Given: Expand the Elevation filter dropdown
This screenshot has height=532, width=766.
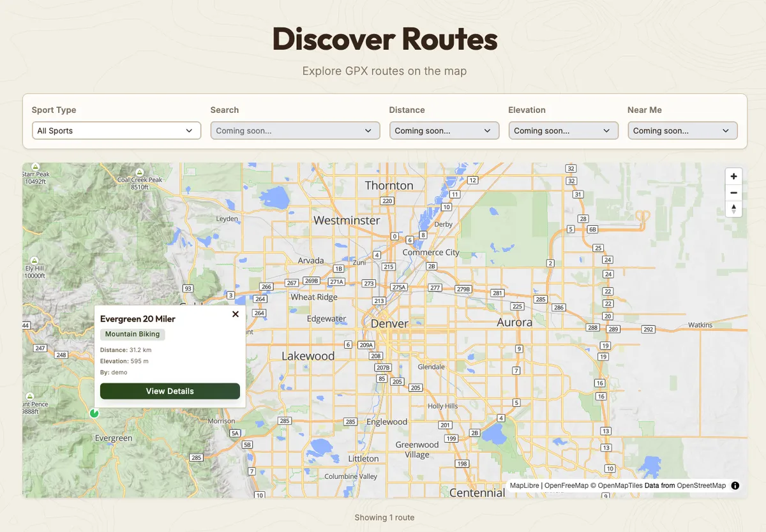Looking at the screenshot, I should point(563,131).
